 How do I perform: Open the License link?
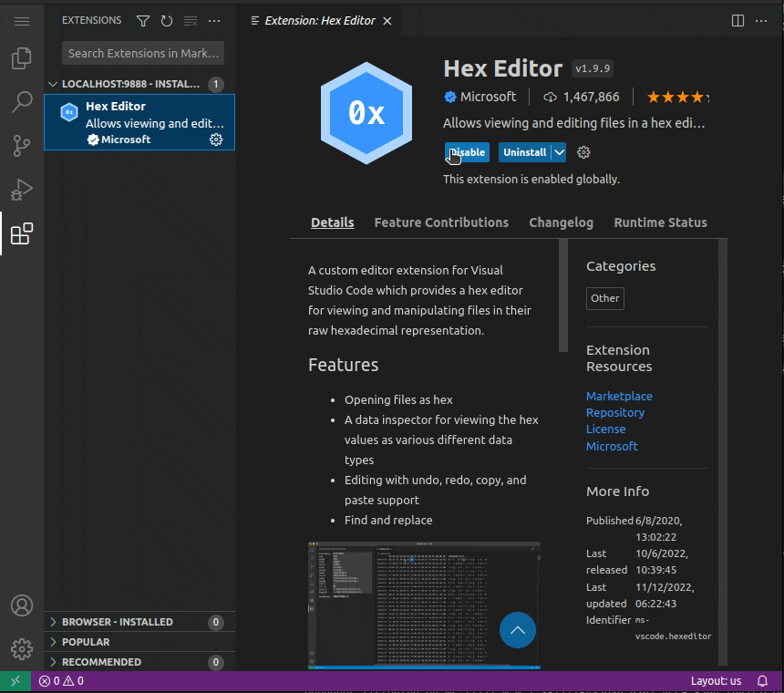coord(605,429)
